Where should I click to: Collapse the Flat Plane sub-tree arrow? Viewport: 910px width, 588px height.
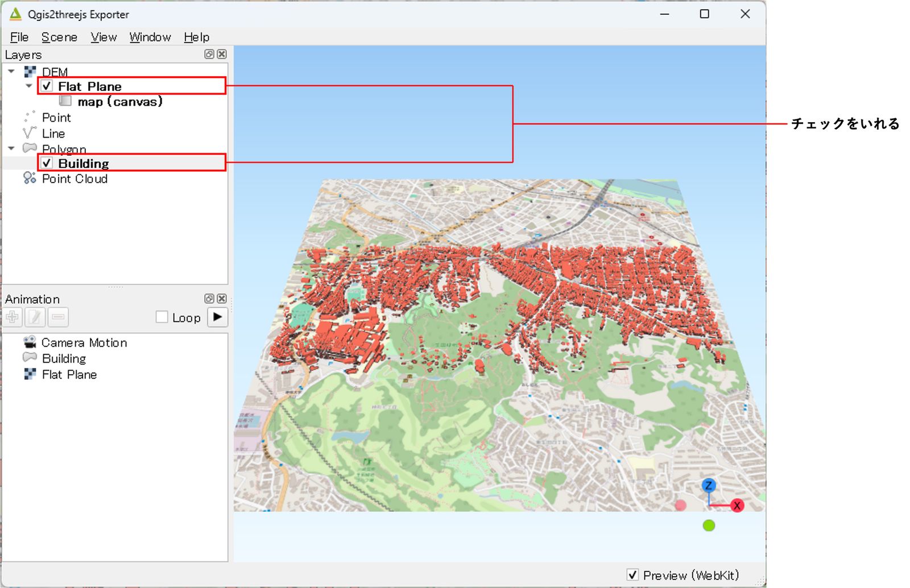pos(29,86)
